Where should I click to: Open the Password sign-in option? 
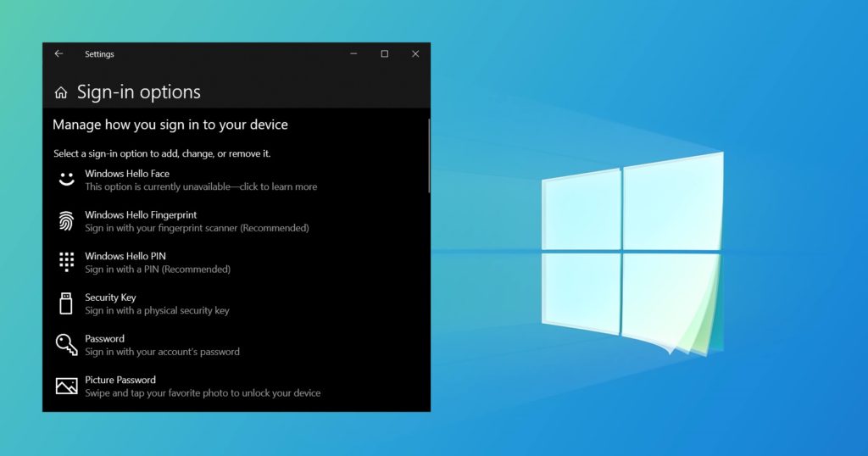tap(236, 345)
